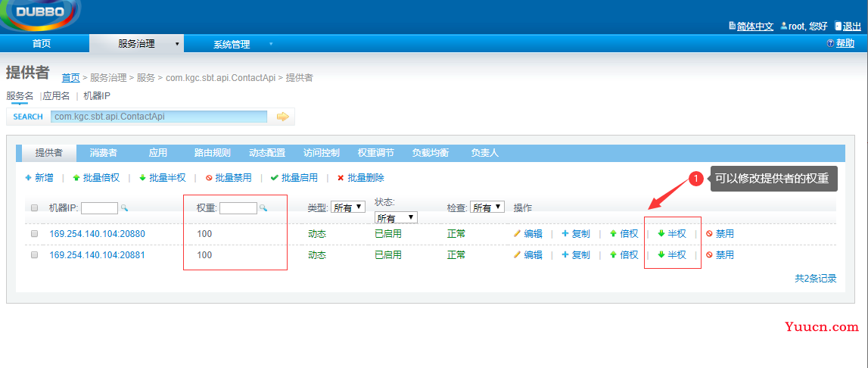Click 禁用 icon for 20880 row

pos(709,234)
